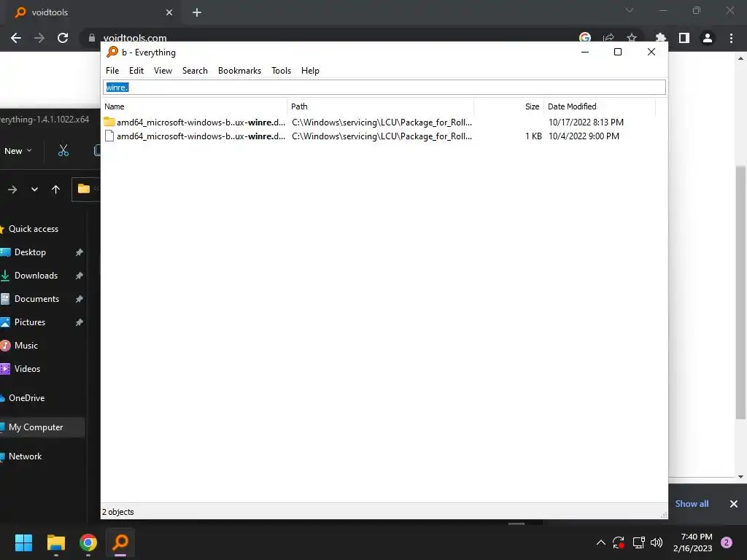
Task: Open the New dropdown in File Explorer
Action: coord(18,151)
